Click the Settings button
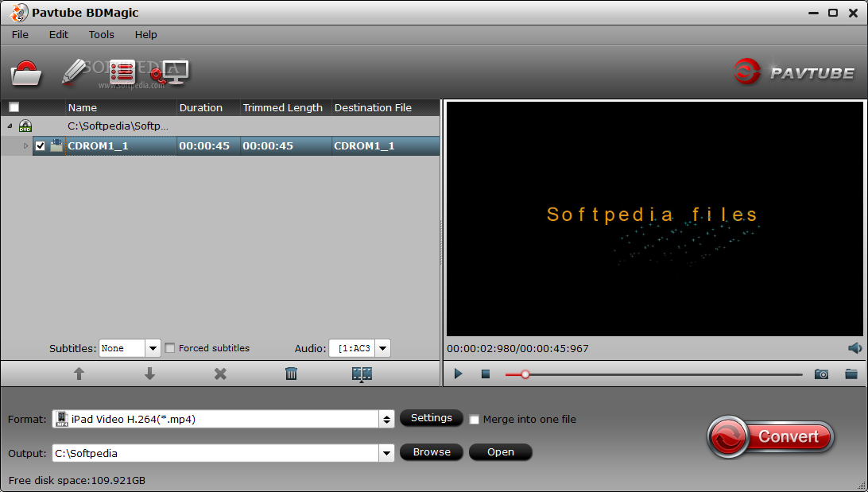The height and width of the screenshot is (492, 868). point(432,418)
